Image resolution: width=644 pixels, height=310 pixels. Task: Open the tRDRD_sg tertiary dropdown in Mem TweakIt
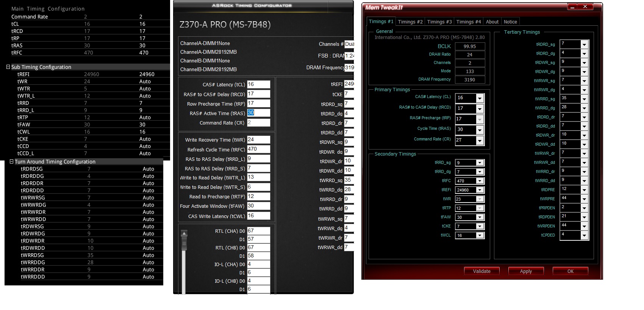[584, 44]
